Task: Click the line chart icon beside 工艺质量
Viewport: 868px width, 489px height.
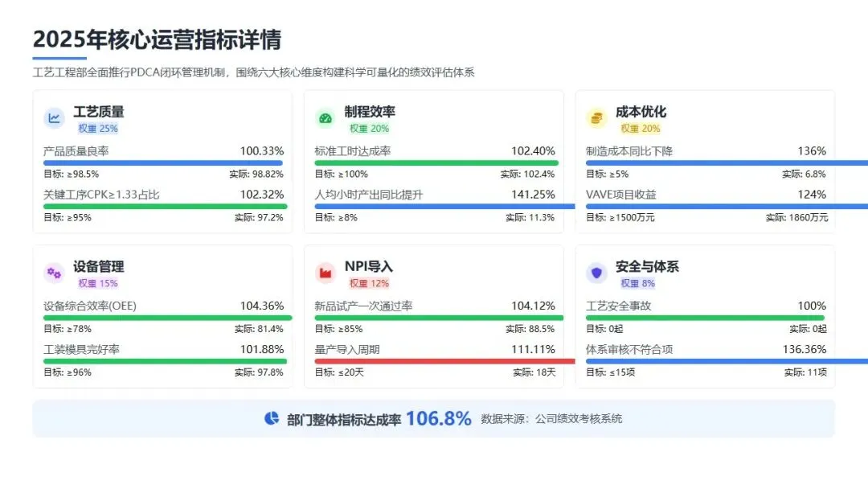Action: point(54,118)
